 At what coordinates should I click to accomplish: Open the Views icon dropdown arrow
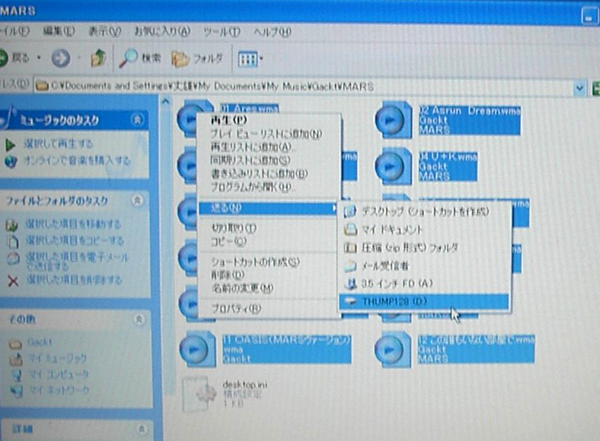point(261,59)
